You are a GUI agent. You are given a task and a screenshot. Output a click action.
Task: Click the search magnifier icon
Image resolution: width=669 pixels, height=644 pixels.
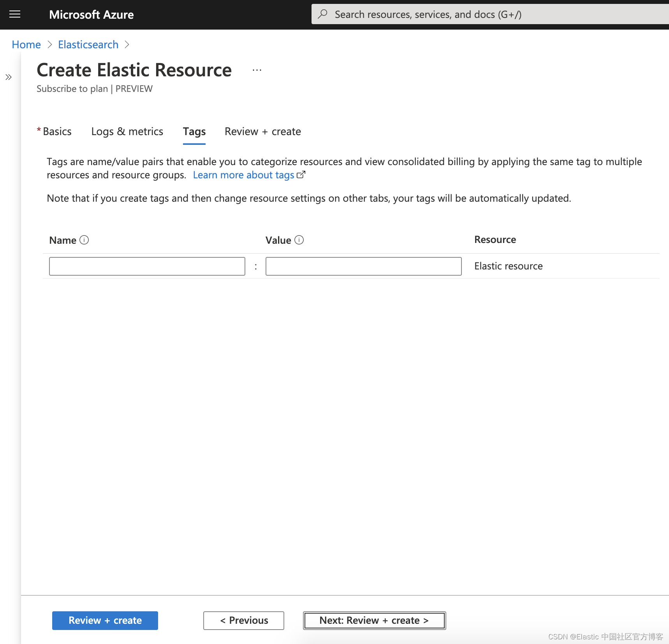point(323,14)
